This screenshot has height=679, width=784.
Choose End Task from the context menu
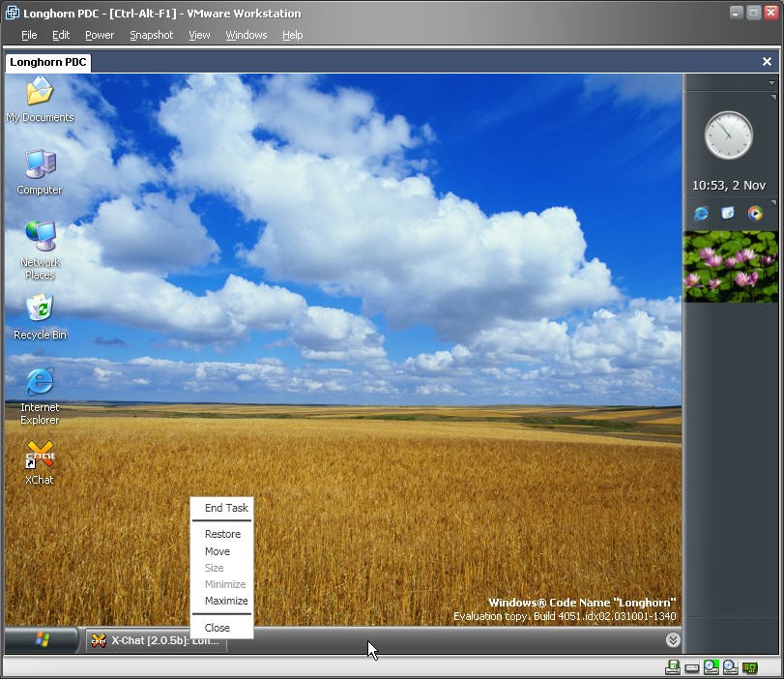[226, 508]
